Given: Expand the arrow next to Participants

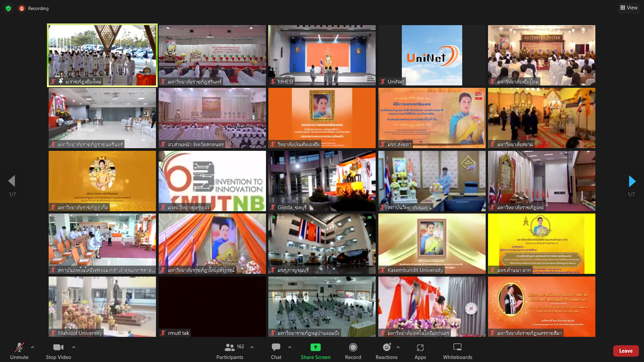Looking at the screenshot, I should (252, 347).
